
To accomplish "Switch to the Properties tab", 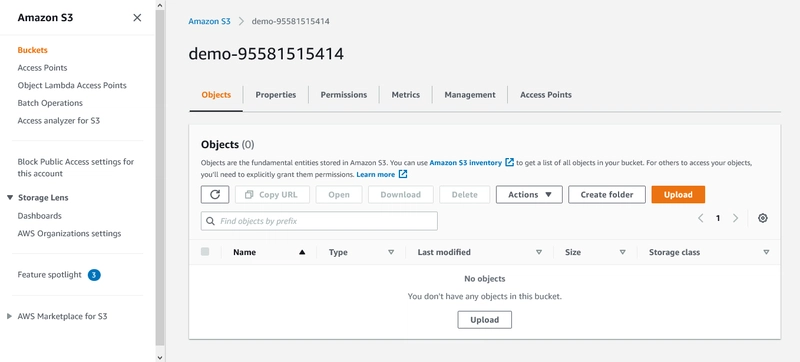I will pos(276,95).
